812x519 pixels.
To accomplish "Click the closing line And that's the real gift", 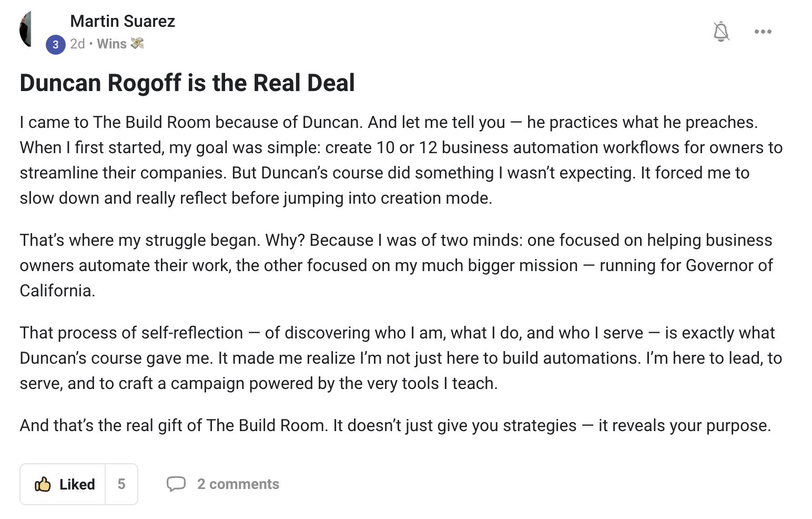I will (395, 425).
